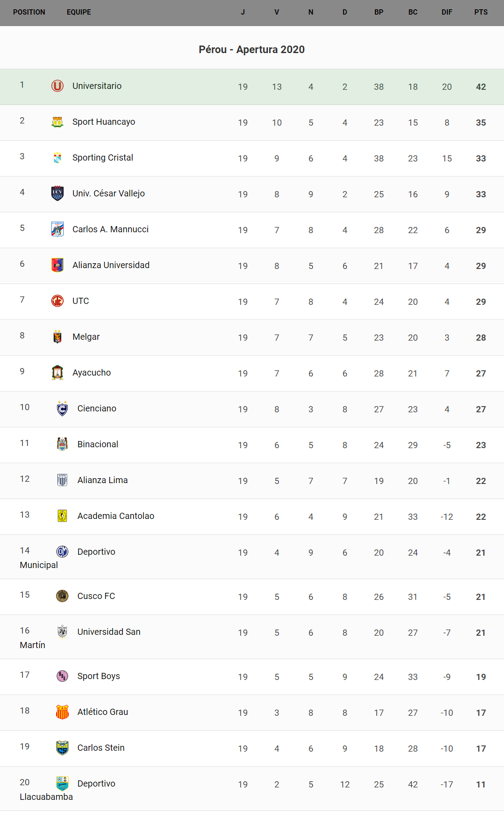Open the Binacional team page

tap(98, 444)
